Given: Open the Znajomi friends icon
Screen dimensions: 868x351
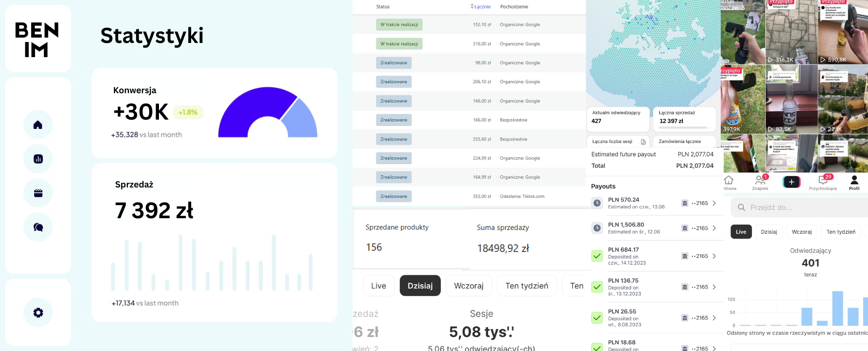Looking at the screenshot, I should (760, 182).
